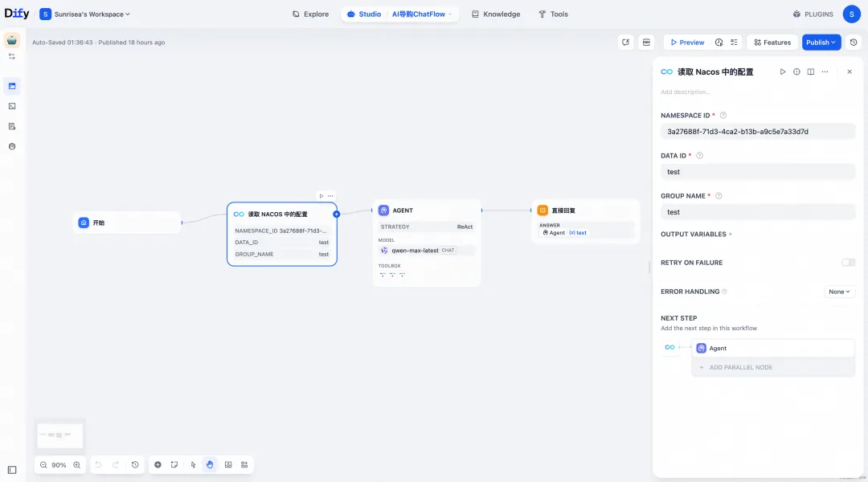Click the book docs icon in panel header

click(810, 72)
